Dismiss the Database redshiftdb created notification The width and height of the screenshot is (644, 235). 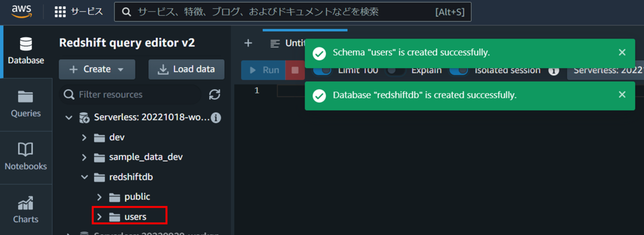[x=622, y=95]
